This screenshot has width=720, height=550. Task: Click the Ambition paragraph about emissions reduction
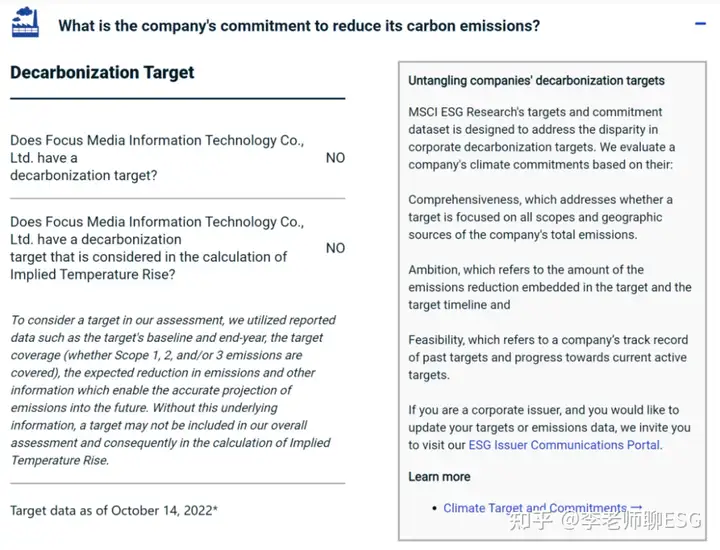tap(550, 287)
